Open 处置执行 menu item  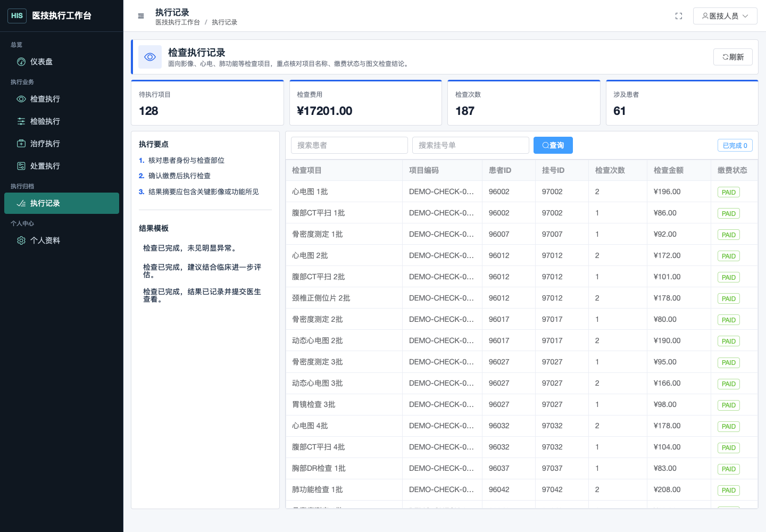point(62,166)
